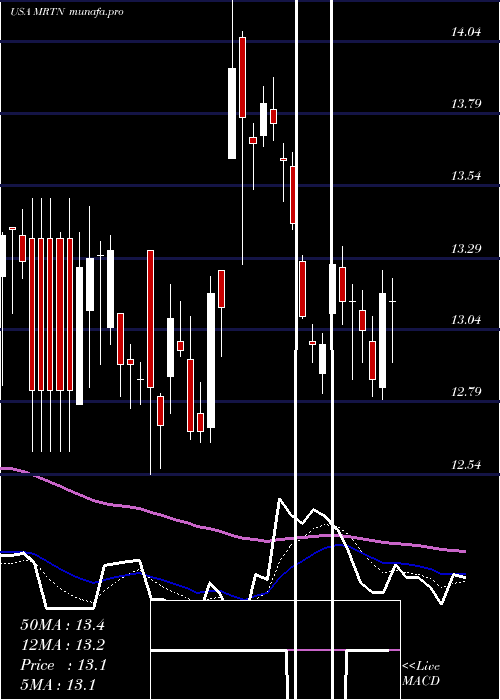This screenshot has height=700, width=500.
Task: Click the 'Price : 13.1' readout
Action: click(x=62, y=665)
